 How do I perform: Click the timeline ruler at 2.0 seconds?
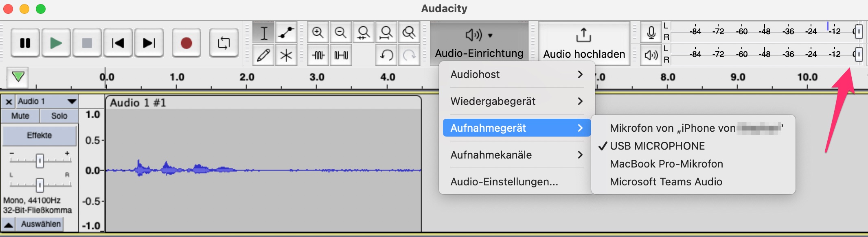pos(247,77)
